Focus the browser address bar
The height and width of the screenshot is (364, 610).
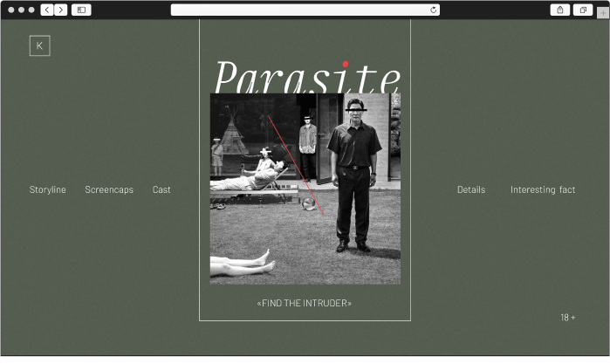coord(305,10)
